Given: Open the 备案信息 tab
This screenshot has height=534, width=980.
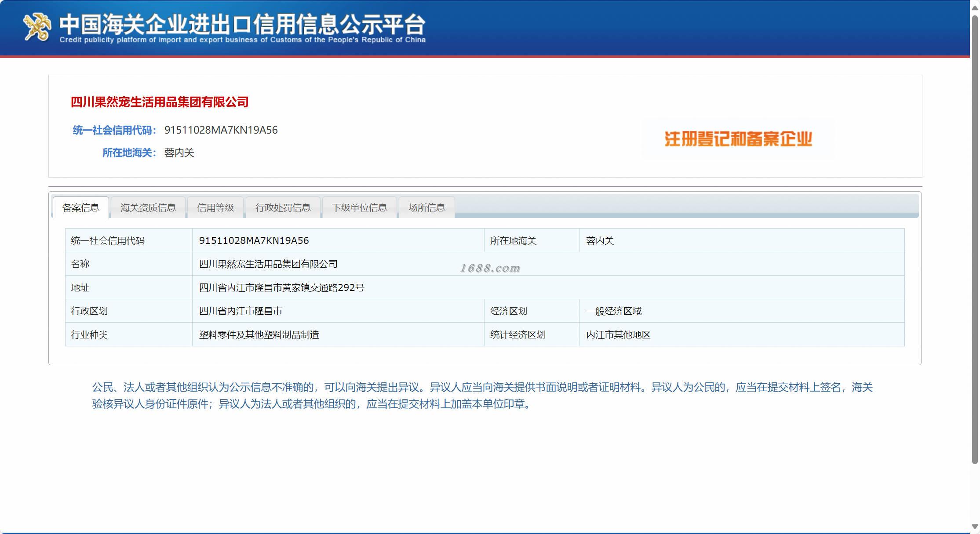Looking at the screenshot, I should (81, 207).
